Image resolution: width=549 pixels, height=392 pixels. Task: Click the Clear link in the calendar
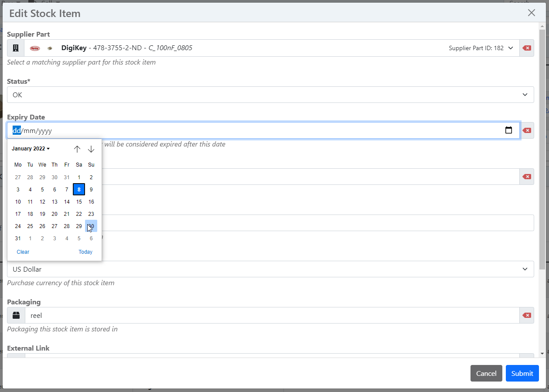23,252
